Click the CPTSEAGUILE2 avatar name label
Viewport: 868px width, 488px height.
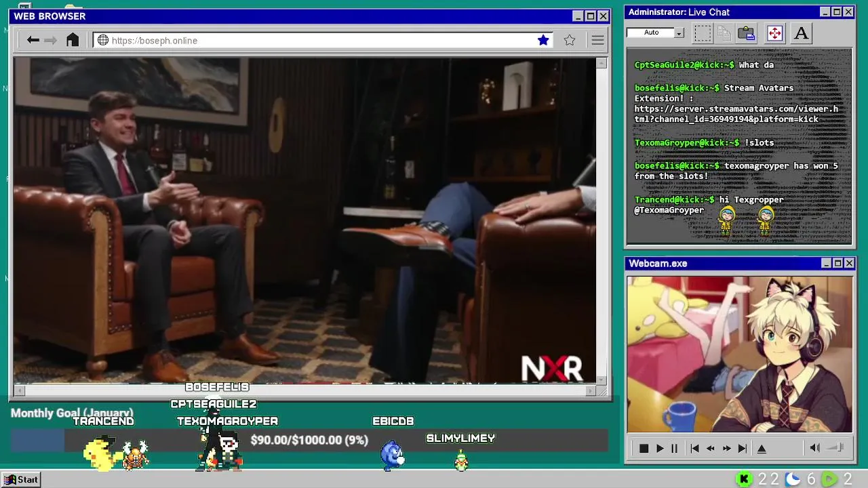click(214, 404)
